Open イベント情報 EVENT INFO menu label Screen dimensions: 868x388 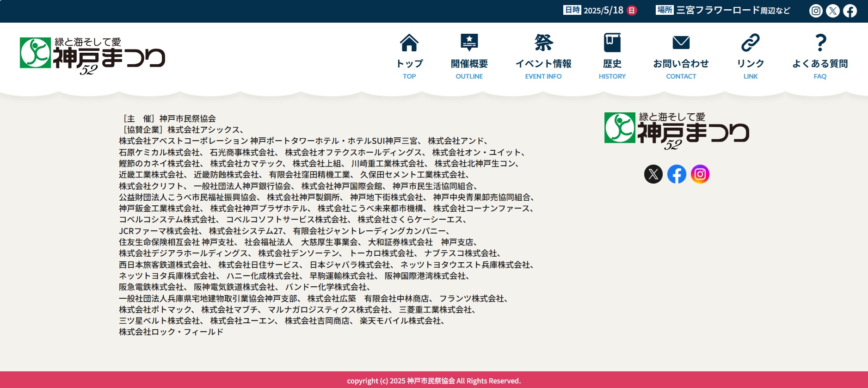coord(543,69)
